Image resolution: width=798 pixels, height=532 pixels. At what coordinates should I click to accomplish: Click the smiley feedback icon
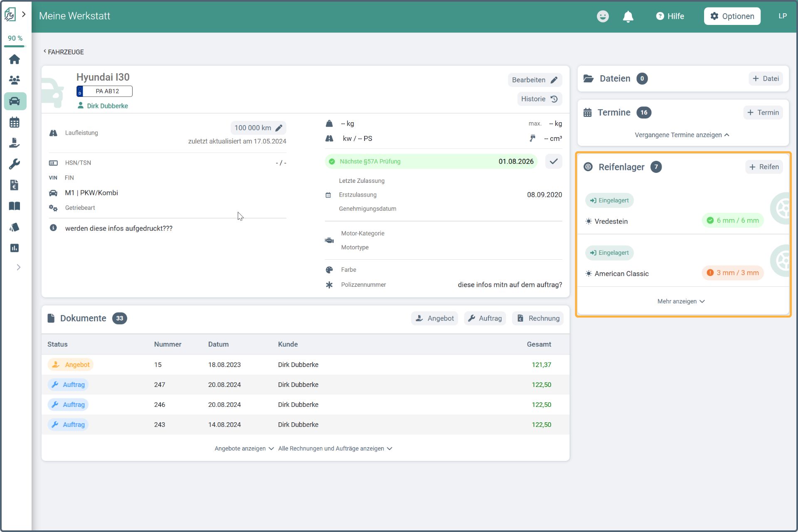pyautogui.click(x=602, y=16)
